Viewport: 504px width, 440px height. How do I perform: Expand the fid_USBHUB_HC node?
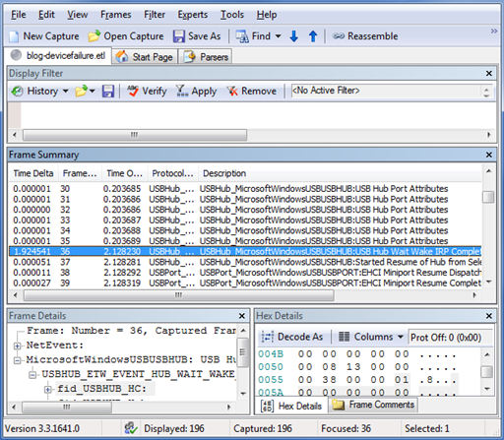point(48,389)
